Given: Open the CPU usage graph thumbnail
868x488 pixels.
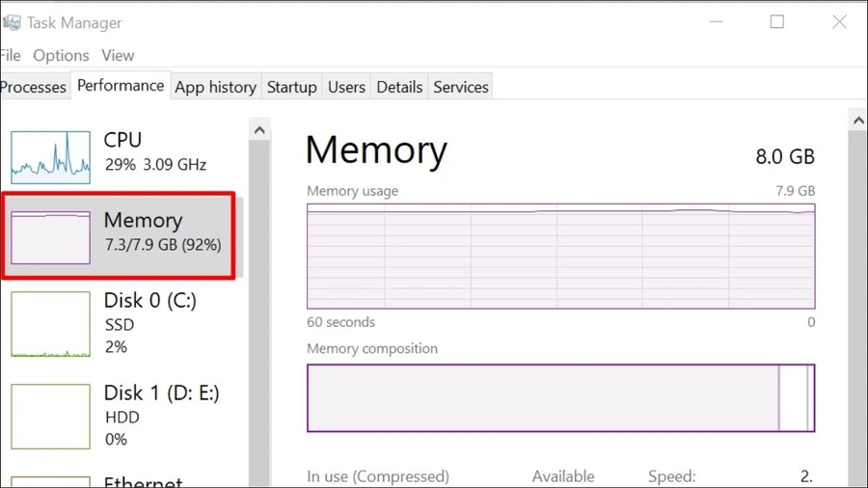Looking at the screenshot, I should pos(50,158).
